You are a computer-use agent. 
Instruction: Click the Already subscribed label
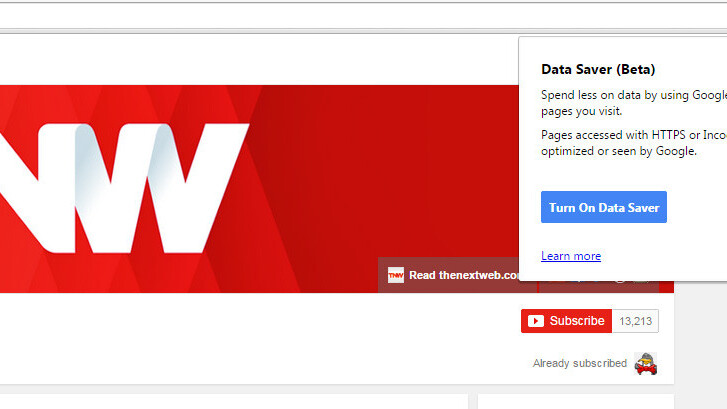coord(579,363)
